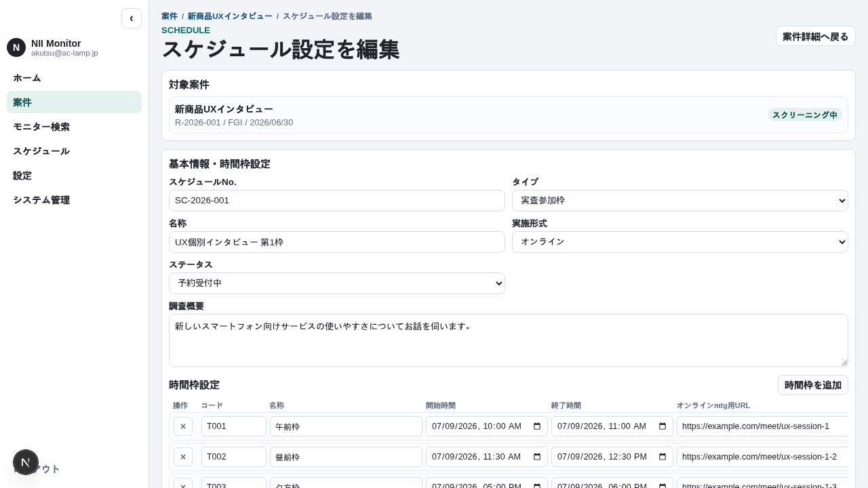Delete the T001 time slot row
868x488 pixels.
tap(183, 426)
